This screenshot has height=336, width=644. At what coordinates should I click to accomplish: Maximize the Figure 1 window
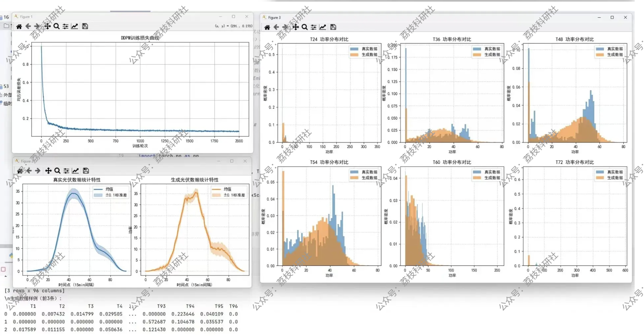point(233,16)
